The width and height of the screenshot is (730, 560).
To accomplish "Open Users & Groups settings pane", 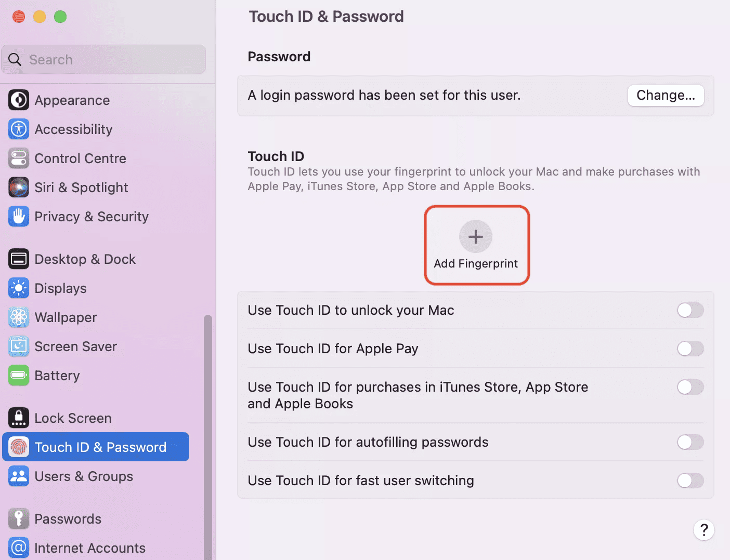I will 84,476.
